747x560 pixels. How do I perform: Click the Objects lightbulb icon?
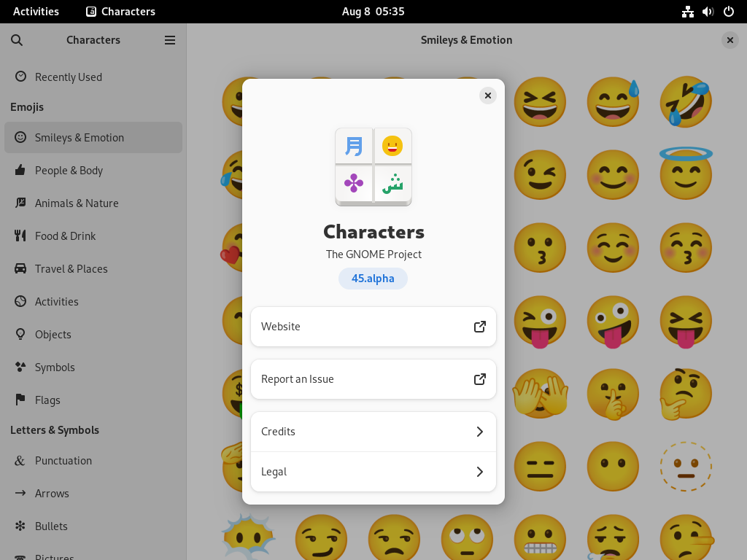[20, 334]
